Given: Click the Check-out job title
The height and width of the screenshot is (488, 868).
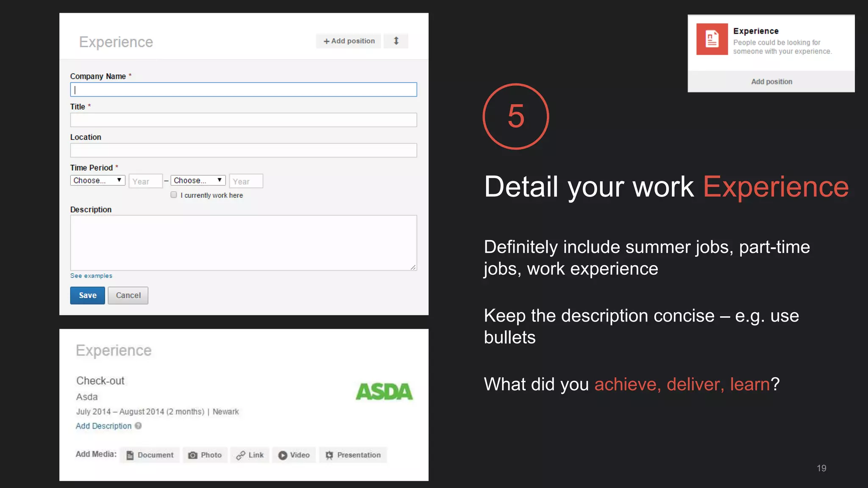Looking at the screenshot, I should [100, 381].
